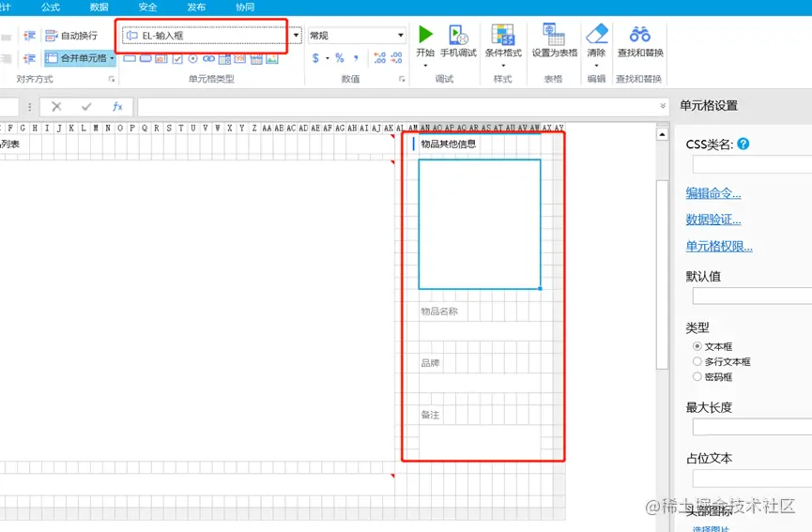Set cell type to button
This screenshot has width=812, height=532.
(146, 58)
